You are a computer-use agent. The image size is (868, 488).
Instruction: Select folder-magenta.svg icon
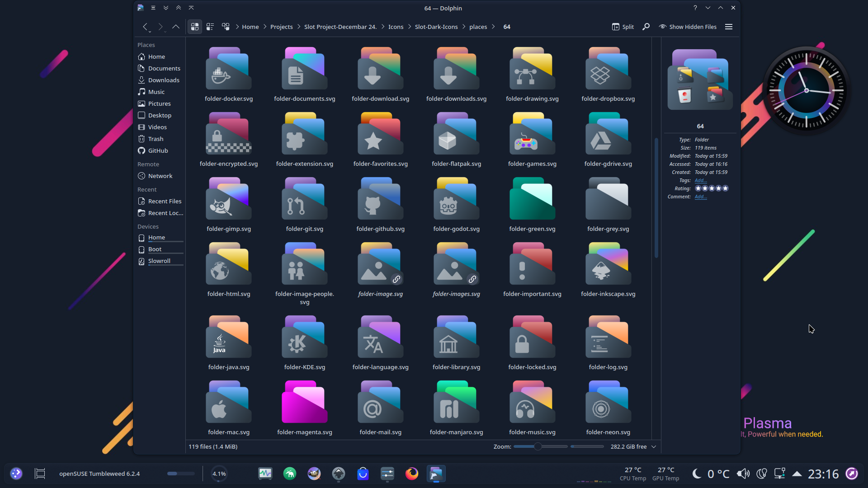tap(304, 402)
